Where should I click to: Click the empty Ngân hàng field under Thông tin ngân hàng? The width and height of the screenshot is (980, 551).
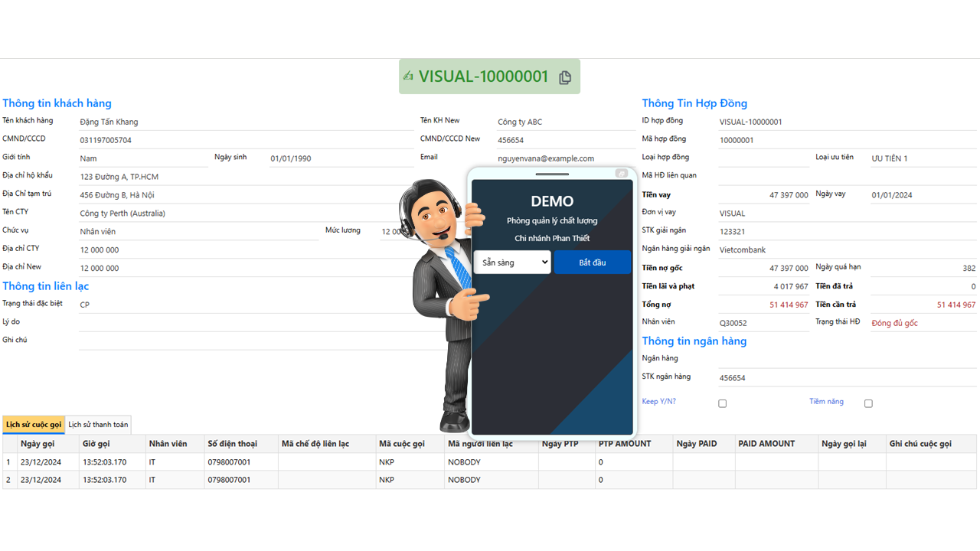pos(847,359)
